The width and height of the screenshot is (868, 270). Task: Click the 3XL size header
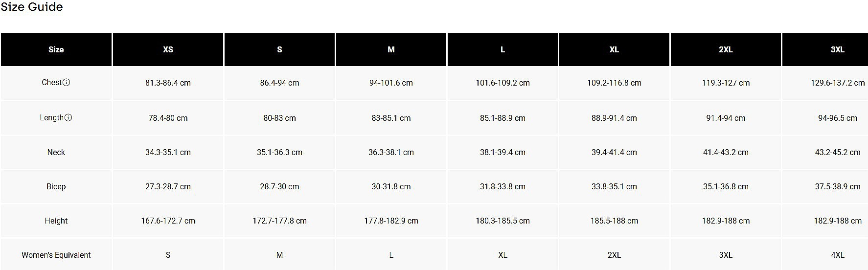[x=837, y=49]
